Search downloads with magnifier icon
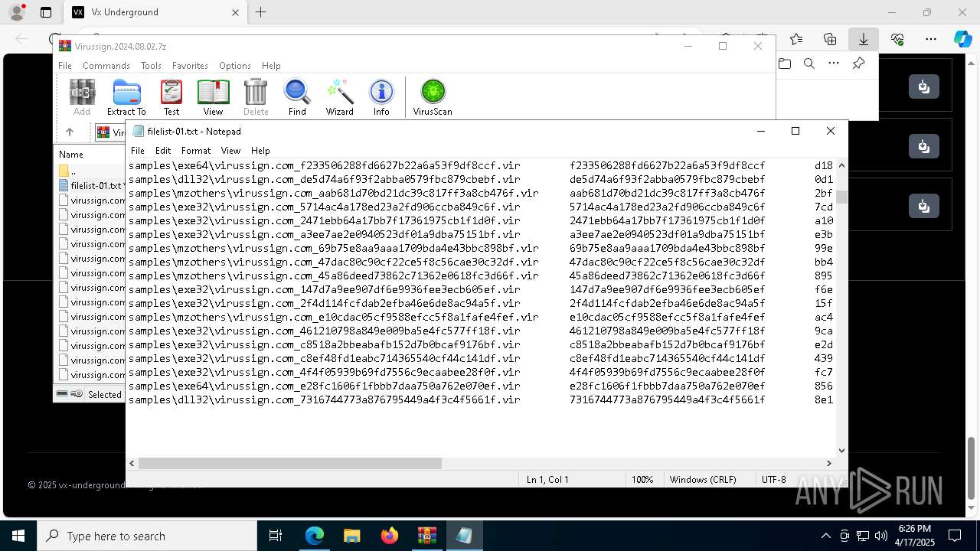This screenshot has height=551, width=980. coord(809,64)
